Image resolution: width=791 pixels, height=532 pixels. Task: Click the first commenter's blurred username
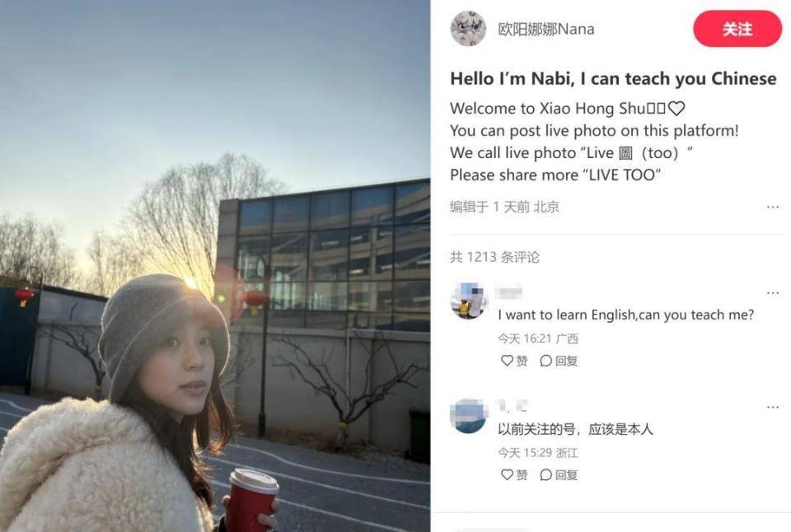click(508, 292)
